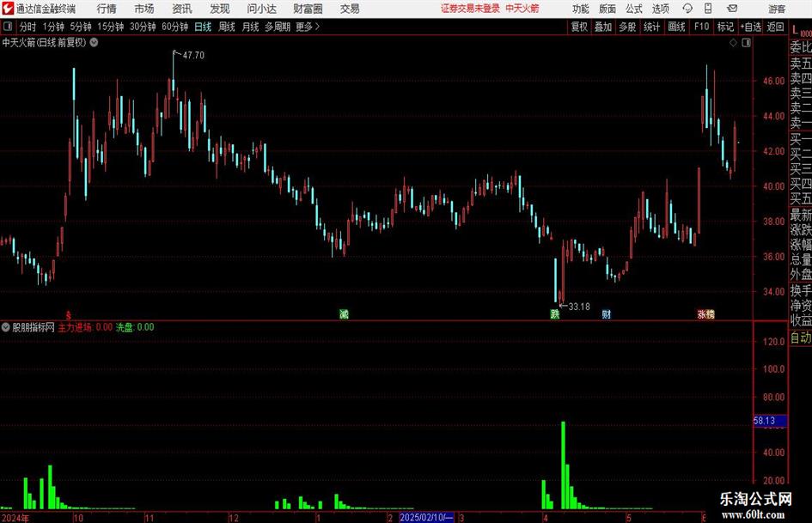This screenshot has width=812, height=523.
Task: Open the 行情 menu
Action: pos(107,9)
